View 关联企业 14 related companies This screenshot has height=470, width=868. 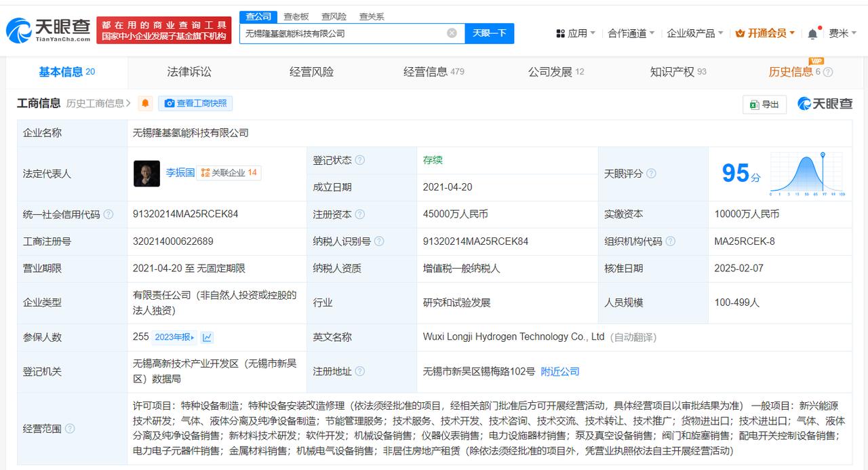pos(229,173)
